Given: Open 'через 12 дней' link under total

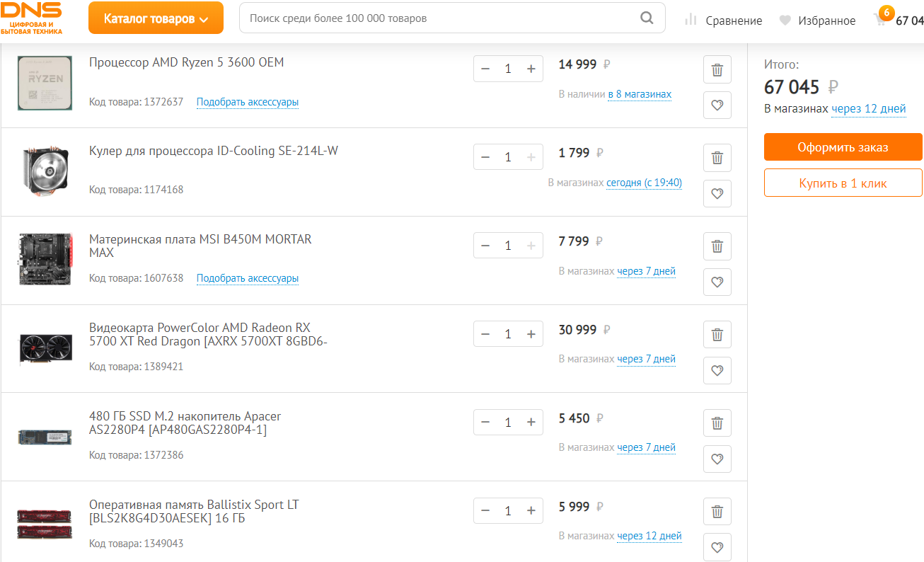Looking at the screenshot, I should pyautogui.click(x=869, y=109).
